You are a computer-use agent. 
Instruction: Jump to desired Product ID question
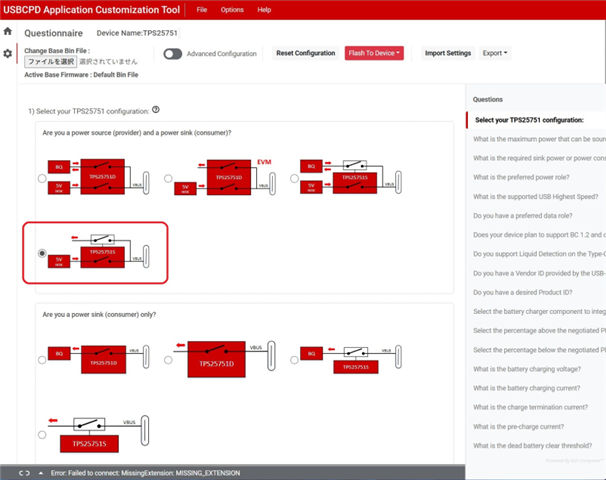[523, 293]
